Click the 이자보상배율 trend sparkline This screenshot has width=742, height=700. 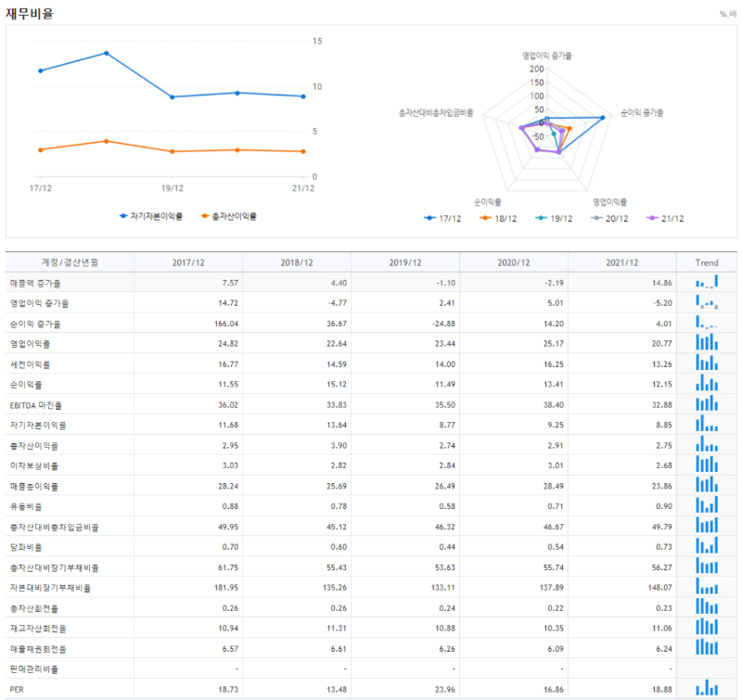click(708, 465)
